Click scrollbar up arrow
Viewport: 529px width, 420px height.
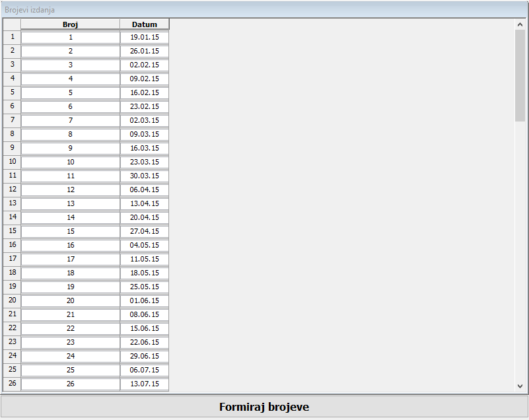pyautogui.click(x=520, y=24)
